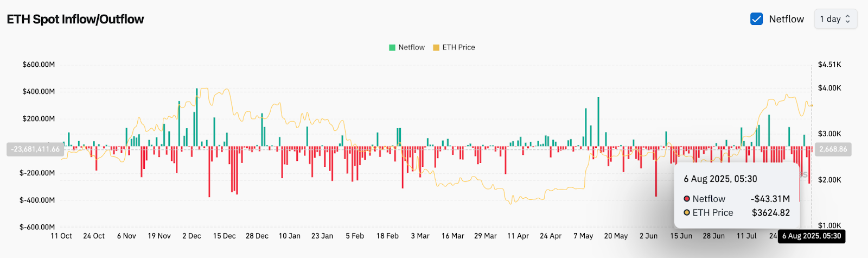Click the red Netflow dot in tooltip

687,199
